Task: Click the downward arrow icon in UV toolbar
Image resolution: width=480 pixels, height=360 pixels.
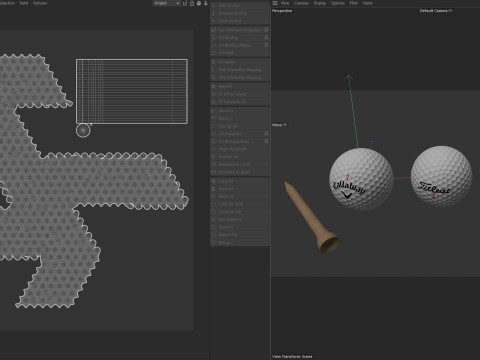Action: tap(206, 3)
